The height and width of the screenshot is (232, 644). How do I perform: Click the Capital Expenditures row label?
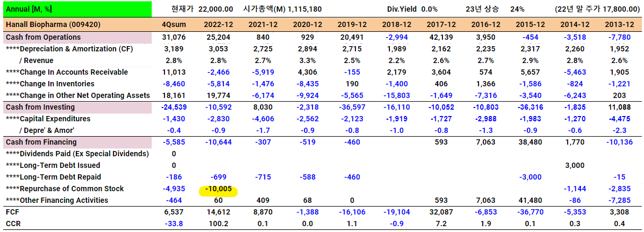(48, 119)
